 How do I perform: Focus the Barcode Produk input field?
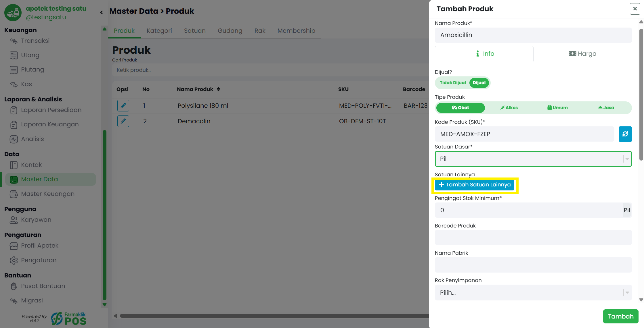[x=533, y=237]
